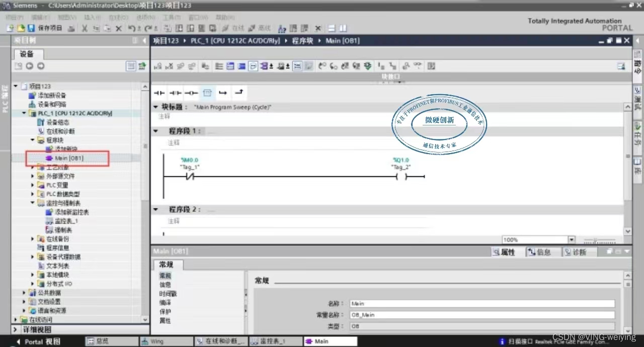644x347 pixels.
Task: Click the back arrow in project tree toolbar
Action: [29, 66]
